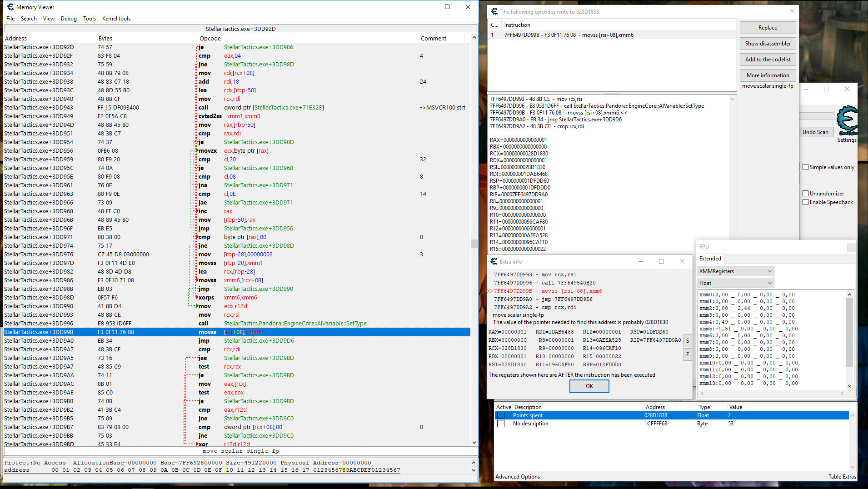The height and width of the screenshot is (489, 868).
Task: Enable the Unrandomizer checkbox
Action: [806, 194]
